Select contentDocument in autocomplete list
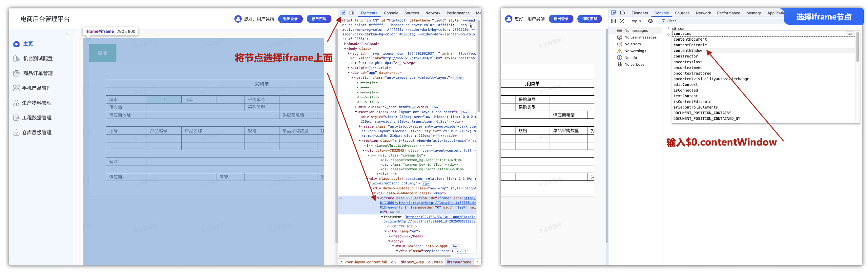 pyautogui.click(x=690, y=39)
